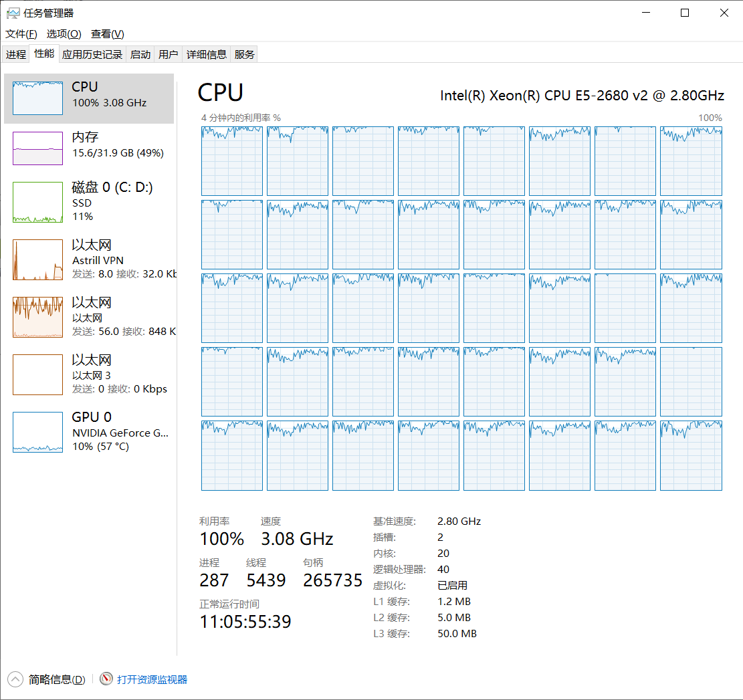Select the 以太网 3 entry
This screenshot has height=700, width=743.
(x=89, y=374)
